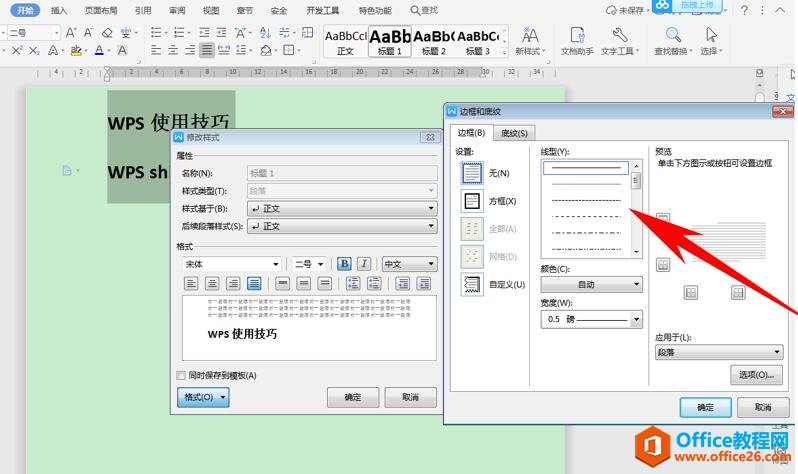Toggle top border button in preview

(663, 219)
